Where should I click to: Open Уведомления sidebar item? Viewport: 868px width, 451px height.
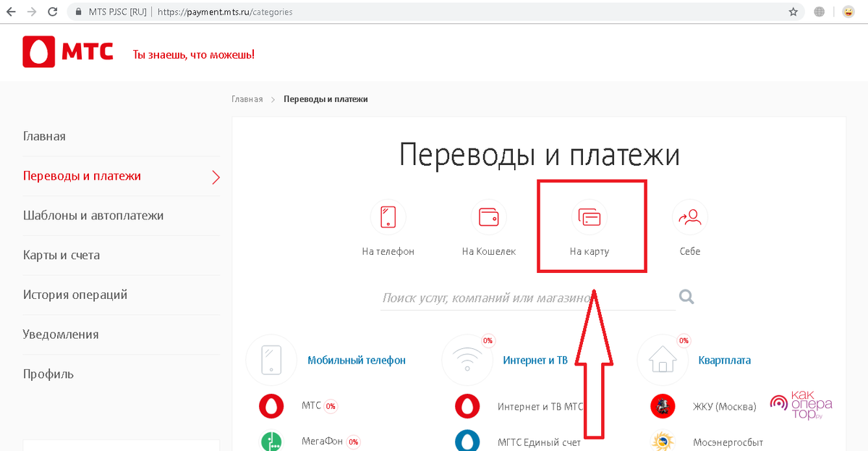coord(61,334)
